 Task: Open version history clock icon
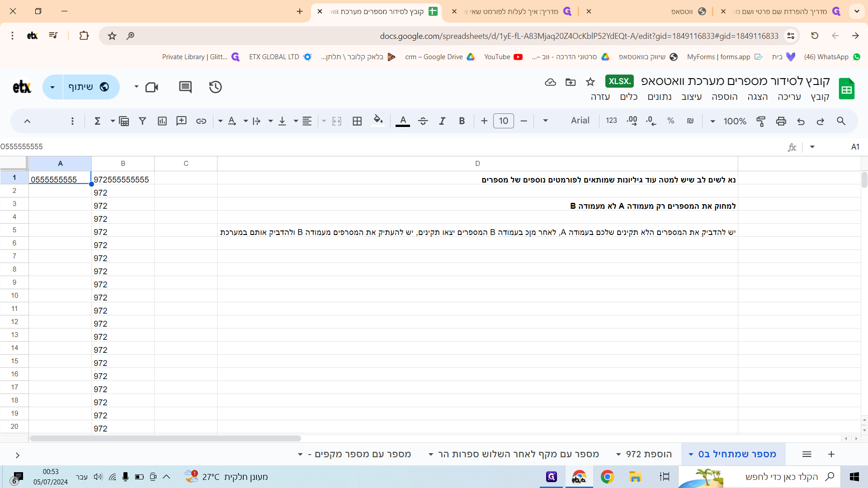pyautogui.click(x=215, y=87)
